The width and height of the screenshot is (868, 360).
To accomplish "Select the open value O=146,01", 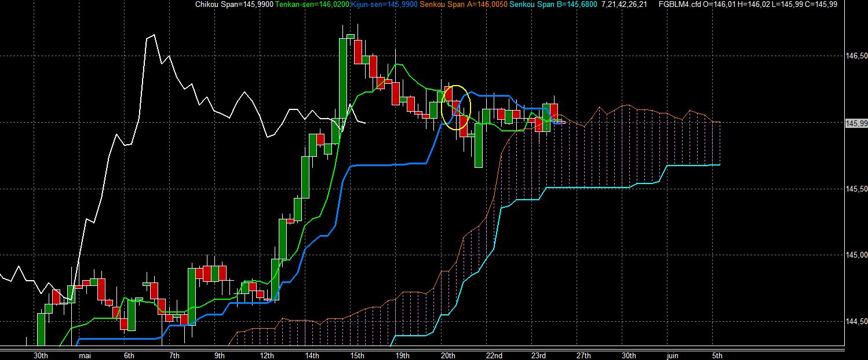I will (720, 5).
